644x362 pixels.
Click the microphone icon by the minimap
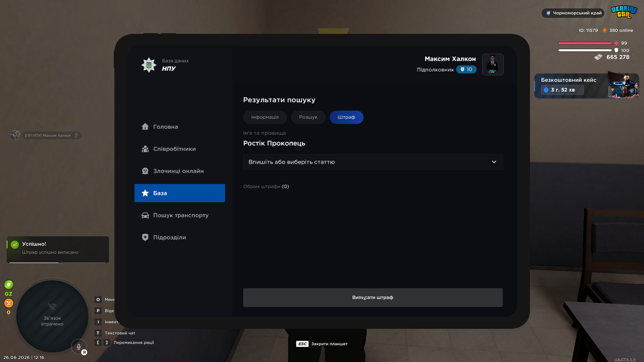(78, 346)
